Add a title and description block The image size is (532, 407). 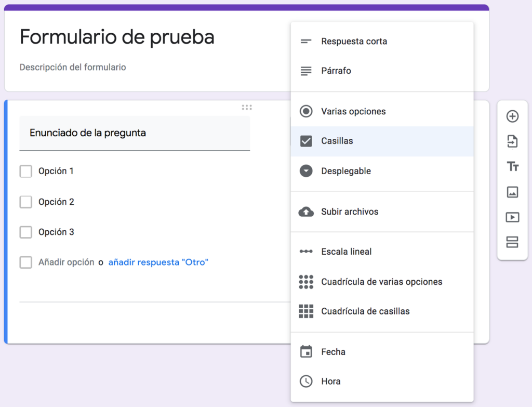coord(512,166)
